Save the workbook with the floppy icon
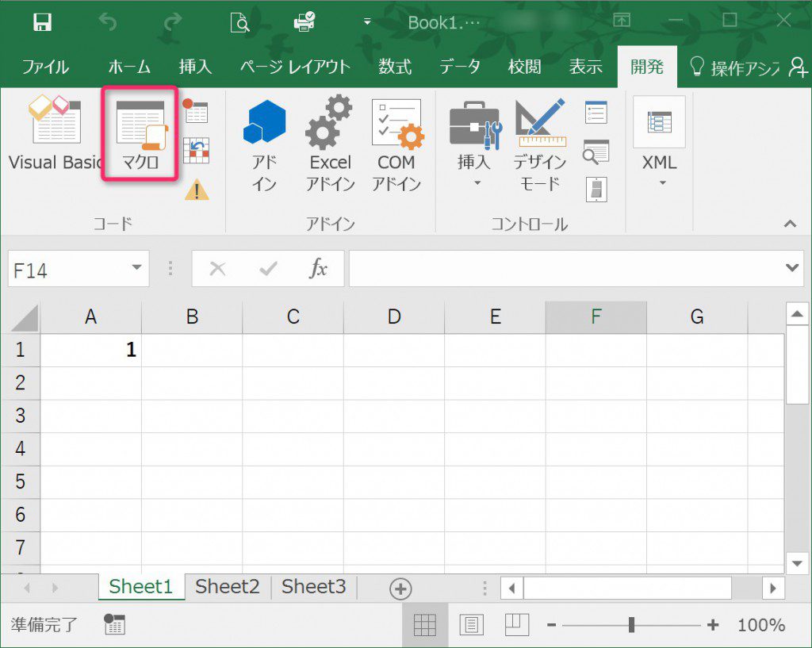Screen dimensions: 812x648 tap(42, 22)
